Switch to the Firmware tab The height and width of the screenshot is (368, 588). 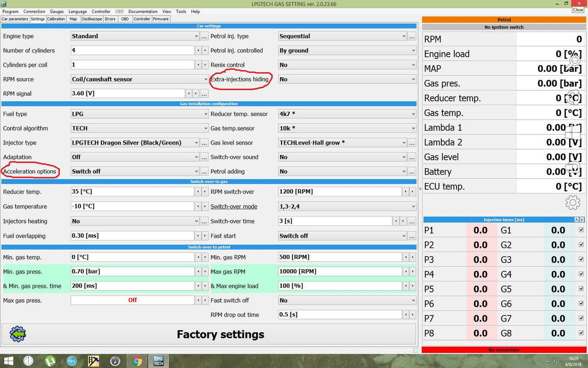161,19
